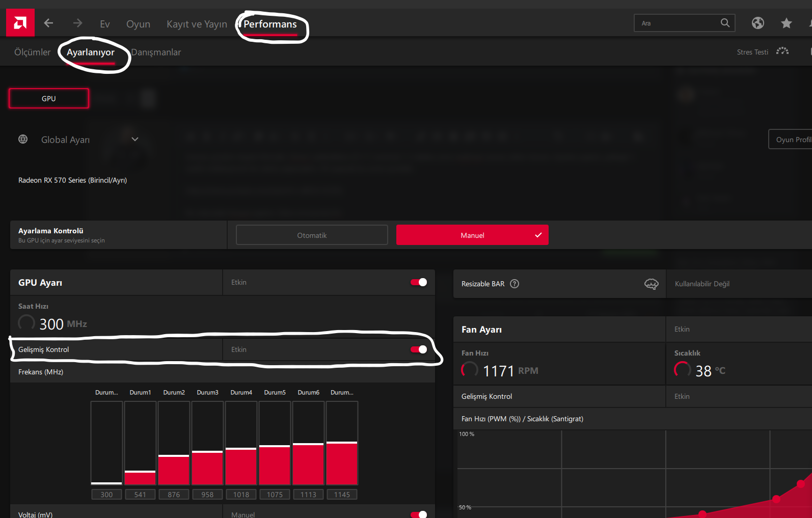812x518 pixels.
Task: Switch to the Oyun tab
Action: tap(138, 24)
